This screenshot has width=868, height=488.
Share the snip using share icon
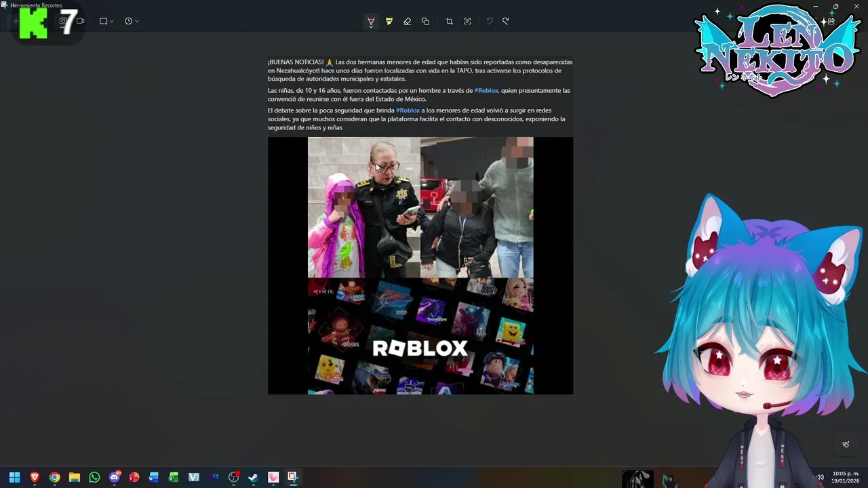[831, 21]
